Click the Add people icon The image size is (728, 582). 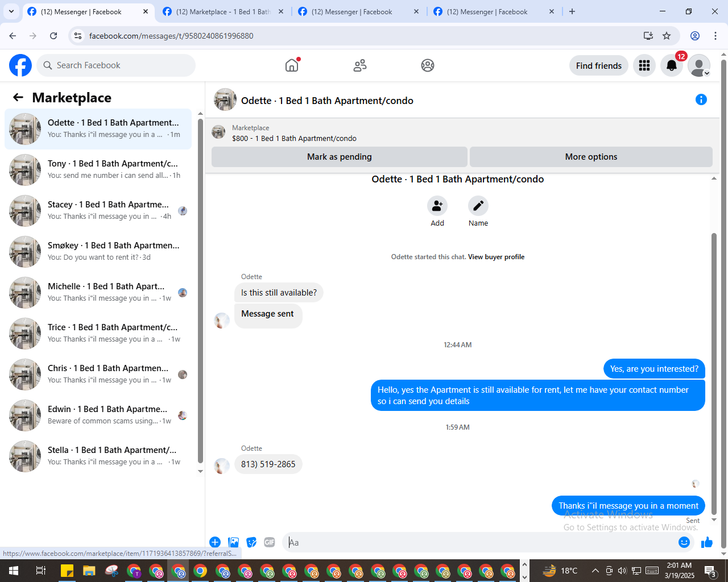(437, 206)
